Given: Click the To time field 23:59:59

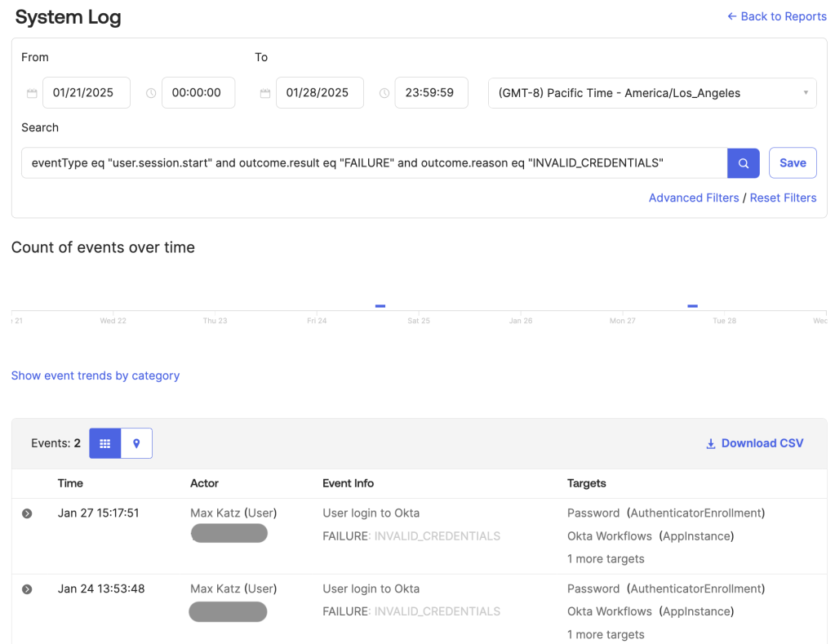Looking at the screenshot, I should pos(431,93).
